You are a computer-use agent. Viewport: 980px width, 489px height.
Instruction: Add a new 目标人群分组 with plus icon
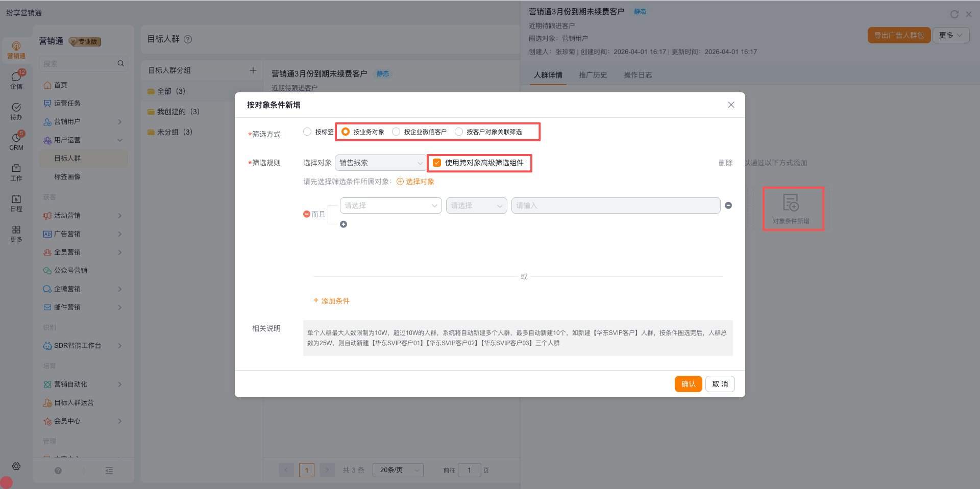pyautogui.click(x=253, y=70)
